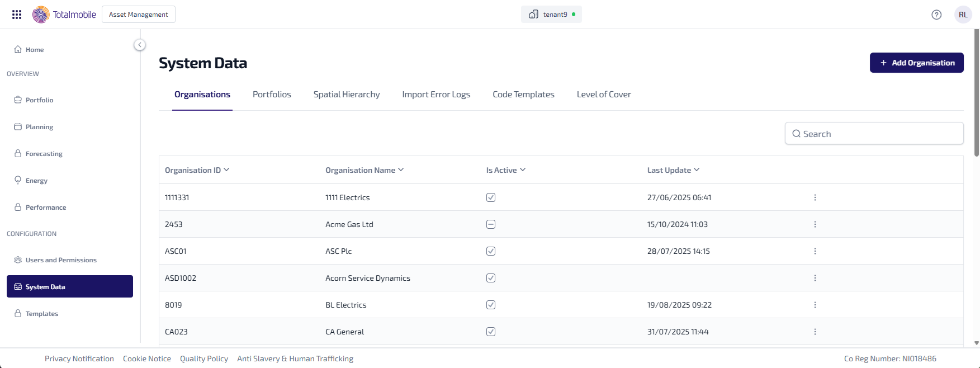The image size is (980, 368).
Task: Open the three-dot menu for 1111 Electrics
Action: (x=815, y=197)
